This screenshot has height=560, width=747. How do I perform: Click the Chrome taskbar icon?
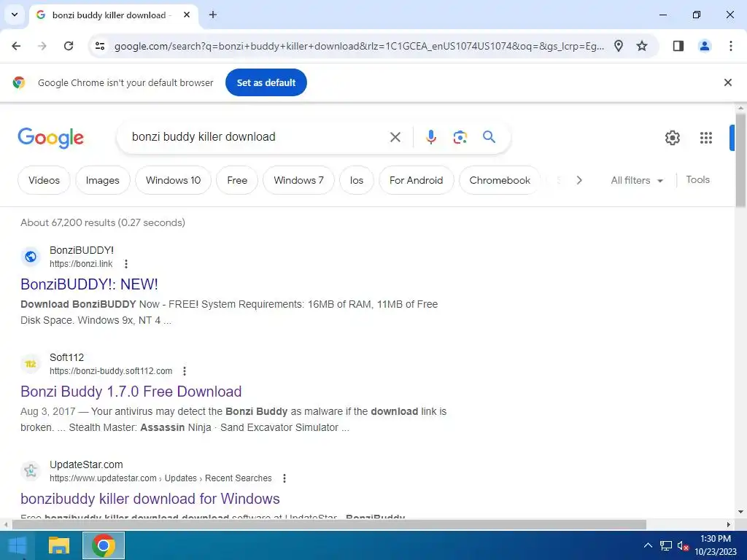104,545
